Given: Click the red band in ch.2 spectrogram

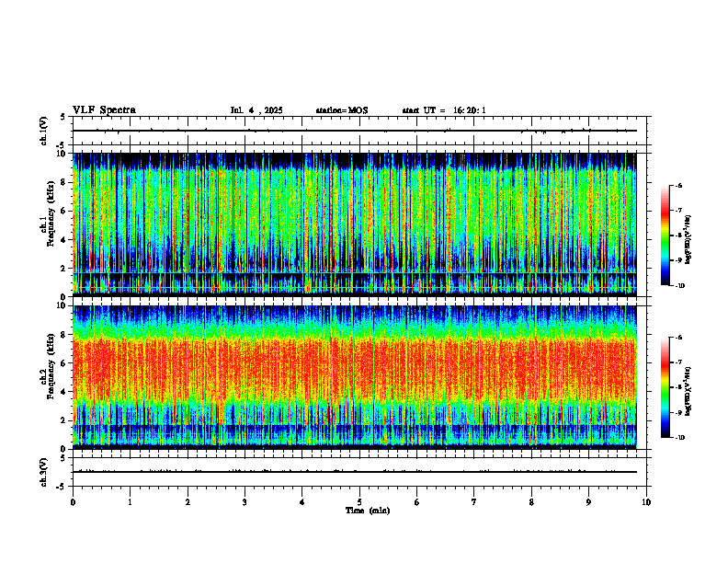Looking at the screenshot, I should [x=355, y=370].
